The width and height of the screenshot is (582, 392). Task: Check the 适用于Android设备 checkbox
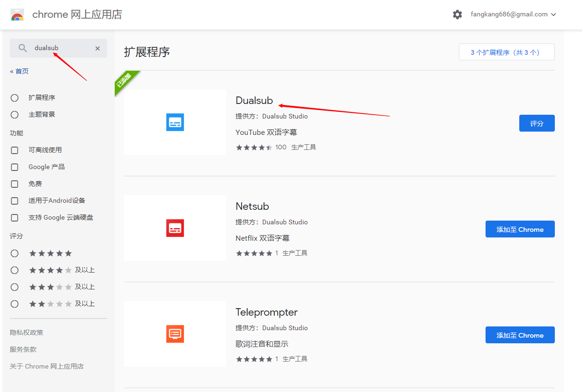[x=15, y=201]
